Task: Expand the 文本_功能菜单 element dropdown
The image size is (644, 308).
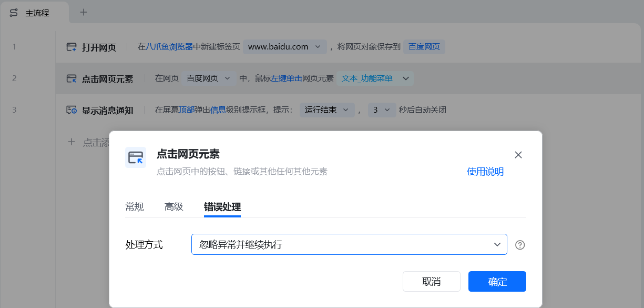Action: point(374,78)
